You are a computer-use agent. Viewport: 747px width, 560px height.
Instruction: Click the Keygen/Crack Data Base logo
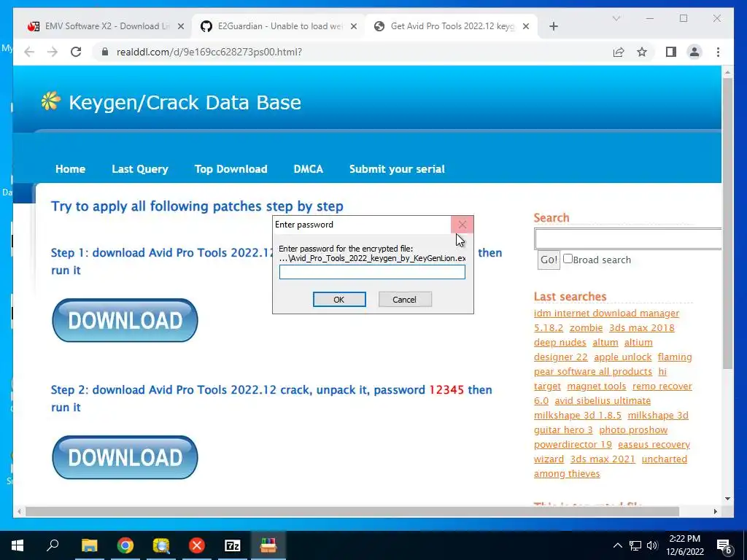point(171,102)
